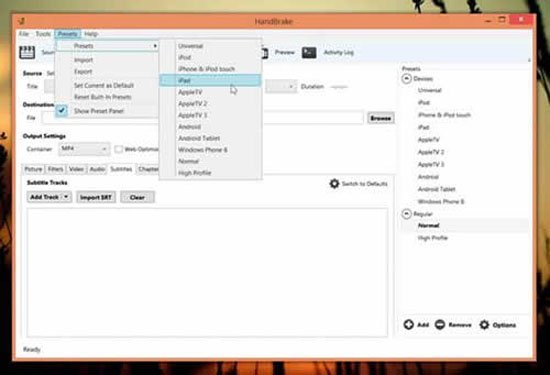The height and width of the screenshot is (375, 550).
Task: Click the Source film clapper icon
Action: pyautogui.click(x=27, y=52)
